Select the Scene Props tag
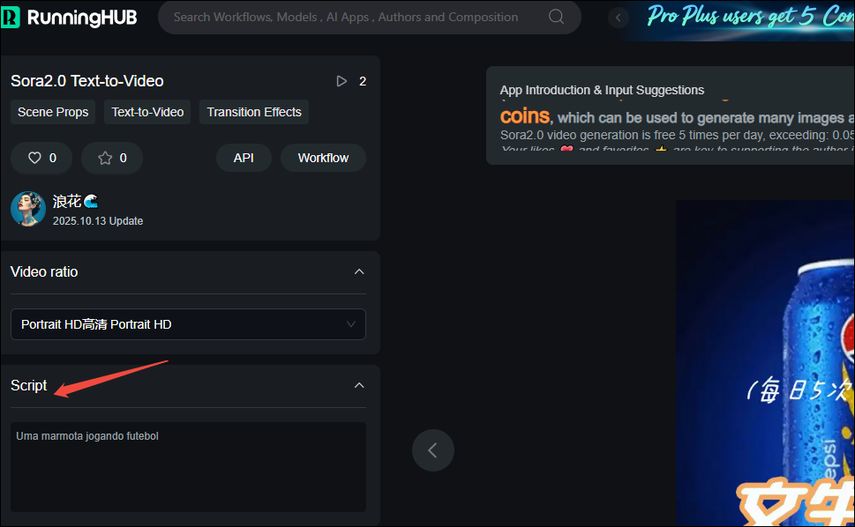Image resolution: width=855 pixels, height=527 pixels. coord(53,112)
